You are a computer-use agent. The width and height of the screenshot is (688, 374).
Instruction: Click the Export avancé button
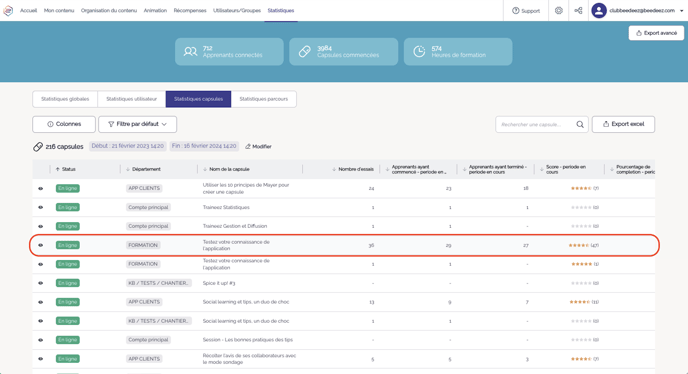[x=656, y=33]
